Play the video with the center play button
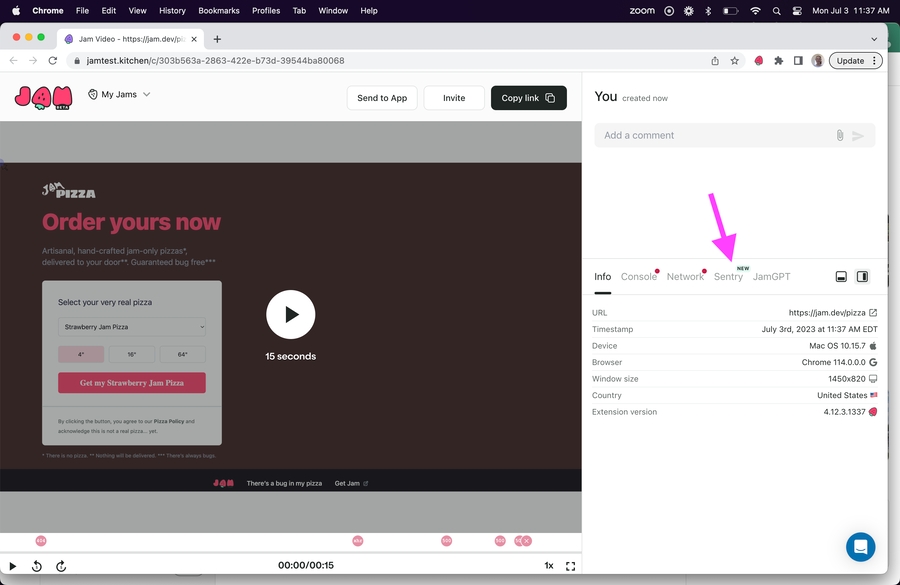Image resolution: width=900 pixels, height=585 pixels. 290,315
